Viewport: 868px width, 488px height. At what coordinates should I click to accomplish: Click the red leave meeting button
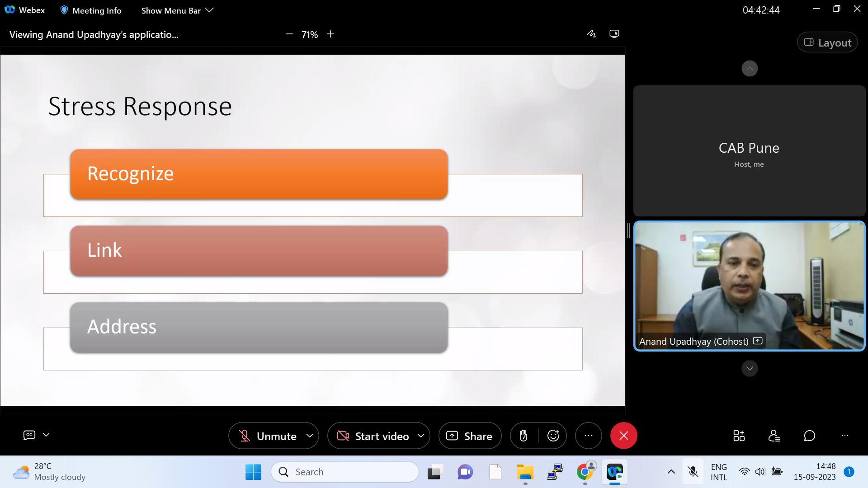click(x=623, y=436)
